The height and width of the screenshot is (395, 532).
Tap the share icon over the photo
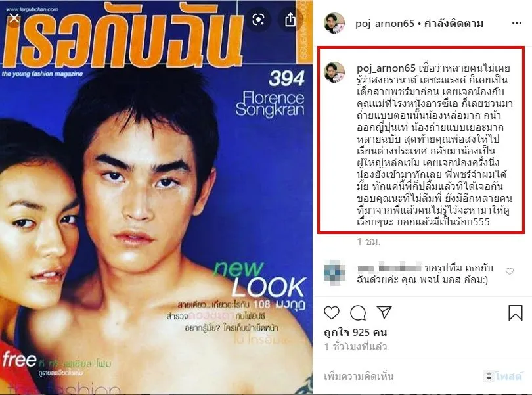290,20
